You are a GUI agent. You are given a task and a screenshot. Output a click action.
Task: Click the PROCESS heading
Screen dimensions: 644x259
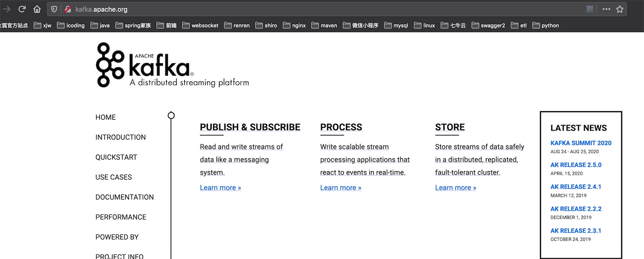tap(341, 127)
